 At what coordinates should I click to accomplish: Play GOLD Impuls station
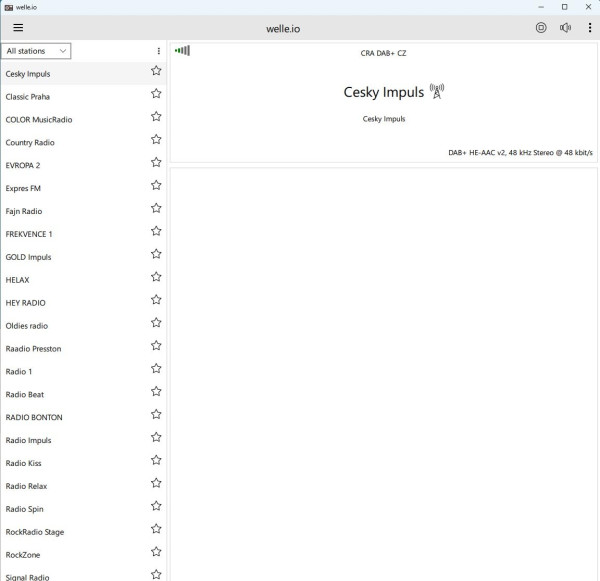83,257
